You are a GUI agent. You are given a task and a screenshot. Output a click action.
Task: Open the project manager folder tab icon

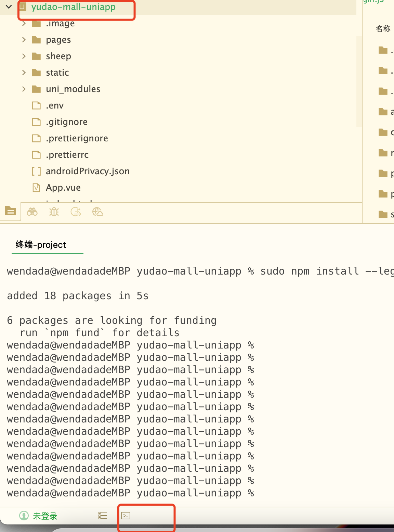tap(10, 211)
